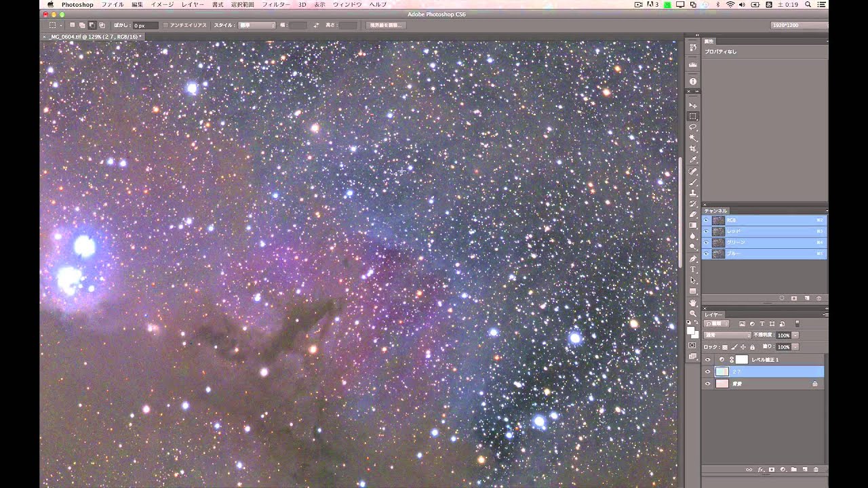Select the Dodge tool
The image size is (868, 488).
pos(693,247)
